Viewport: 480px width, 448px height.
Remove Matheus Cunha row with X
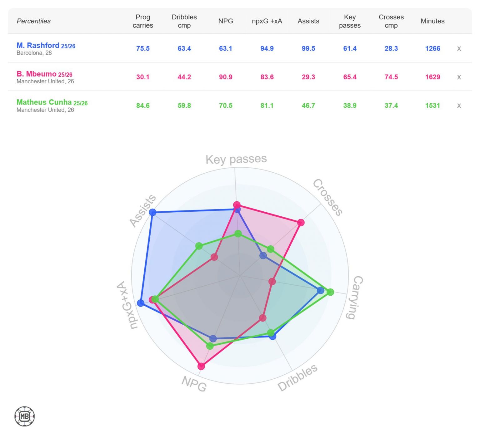pyautogui.click(x=459, y=106)
